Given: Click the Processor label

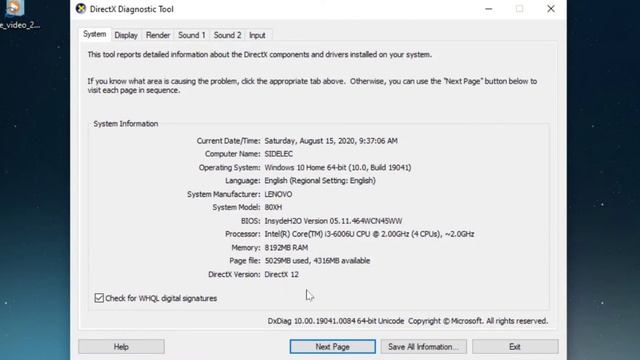Looking at the screenshot, I should (x=242, y=234).
